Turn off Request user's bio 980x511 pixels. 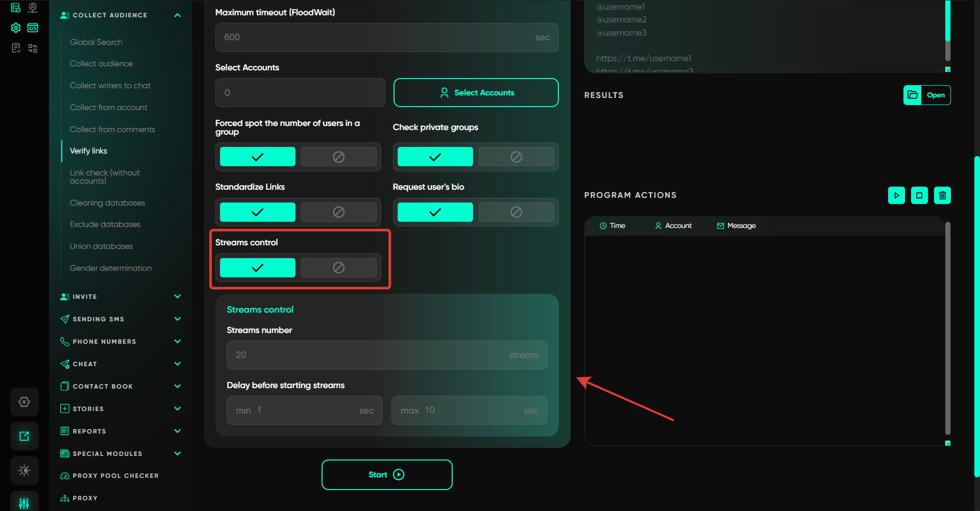click(516, 212)
